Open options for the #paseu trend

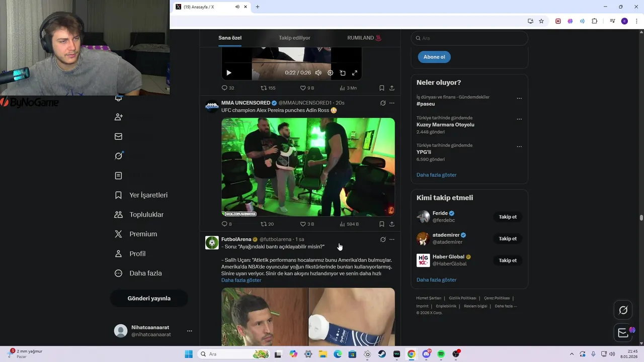point(519,99)
